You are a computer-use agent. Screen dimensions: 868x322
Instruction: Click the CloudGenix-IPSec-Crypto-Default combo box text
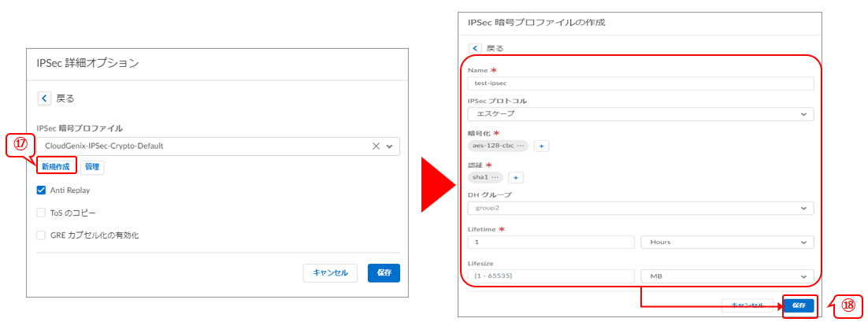pos(103,146)
